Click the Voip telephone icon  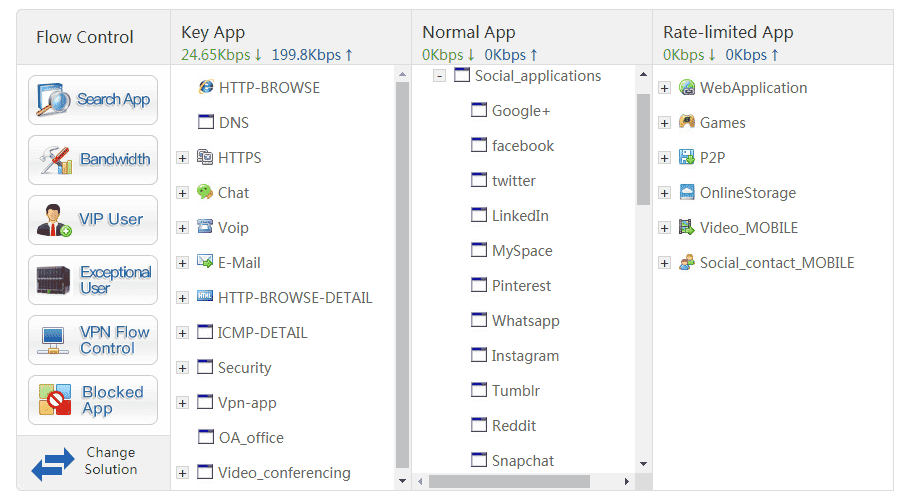(x=205, y=228)
